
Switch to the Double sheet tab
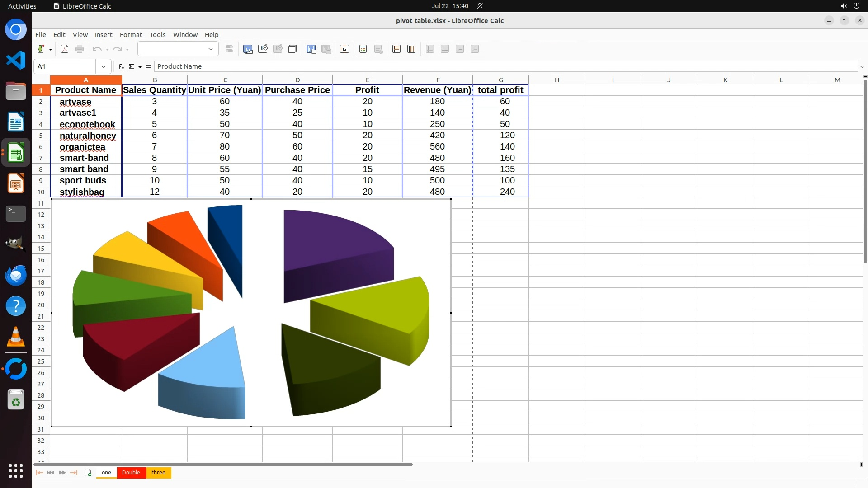click(131, 473)
